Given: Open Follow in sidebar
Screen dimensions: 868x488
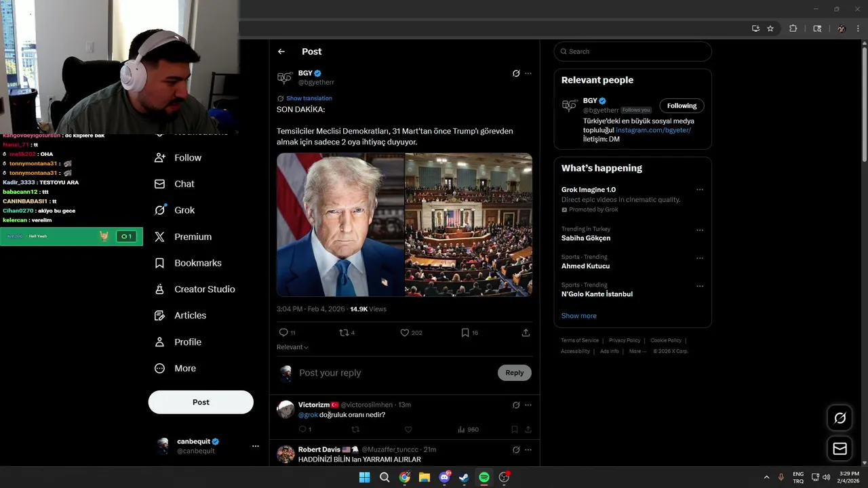Looking at the screenshot, I should (x=178, y=158).
